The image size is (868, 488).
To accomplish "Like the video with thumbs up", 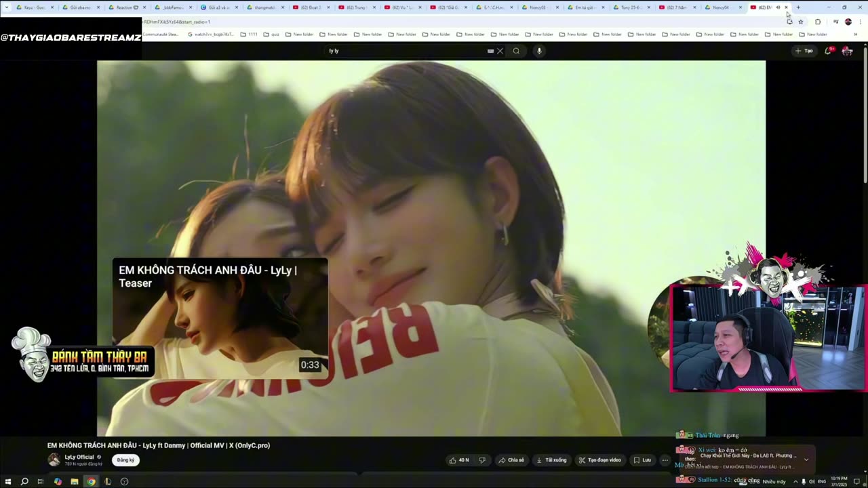I will [x=459, y=460].
